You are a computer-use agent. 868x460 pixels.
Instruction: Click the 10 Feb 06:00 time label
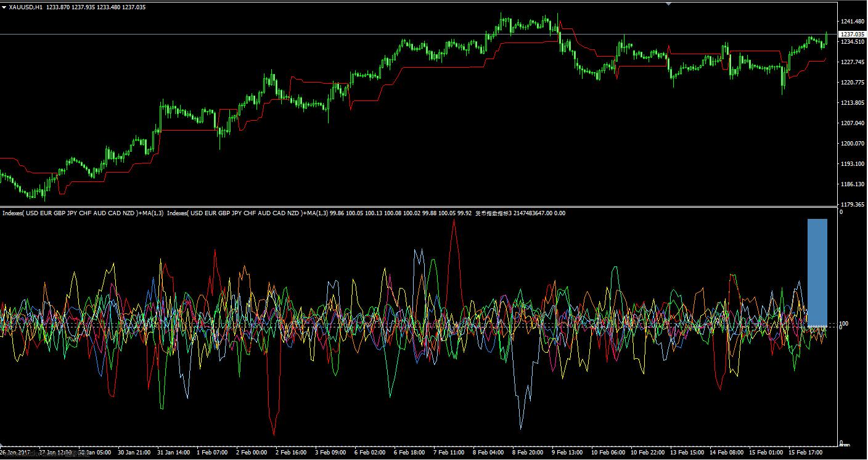pyautogui.click(x=608, y=453)
